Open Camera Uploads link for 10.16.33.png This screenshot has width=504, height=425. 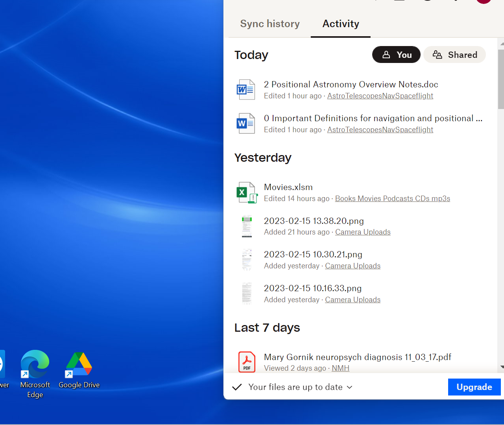point(353,299)
